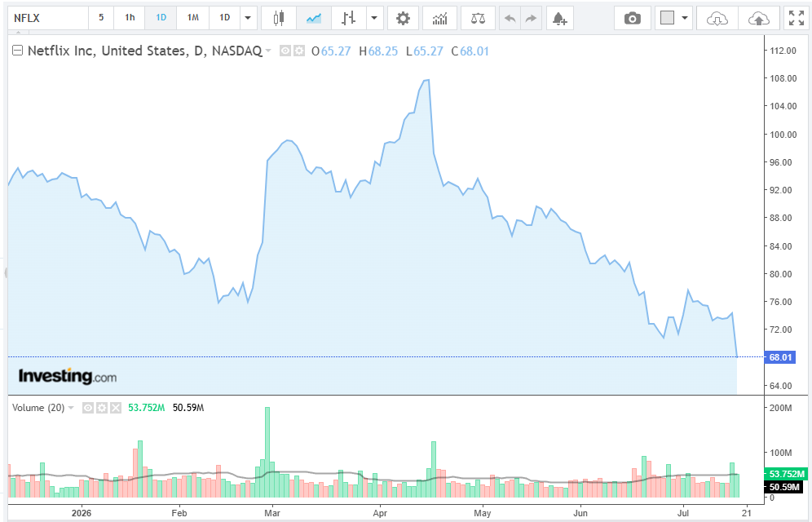This screenshot has width=812, height=522.
Task: Remove Volume indicator with X icon
Action: [x=116, y=408]
